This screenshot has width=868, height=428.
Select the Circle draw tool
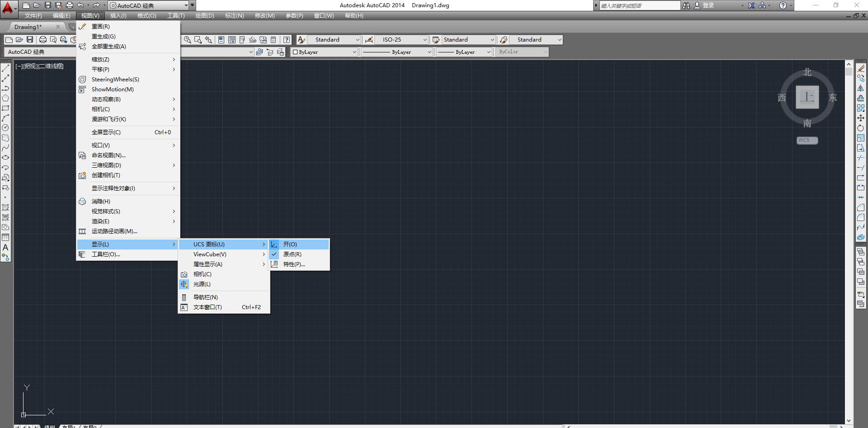5,128
